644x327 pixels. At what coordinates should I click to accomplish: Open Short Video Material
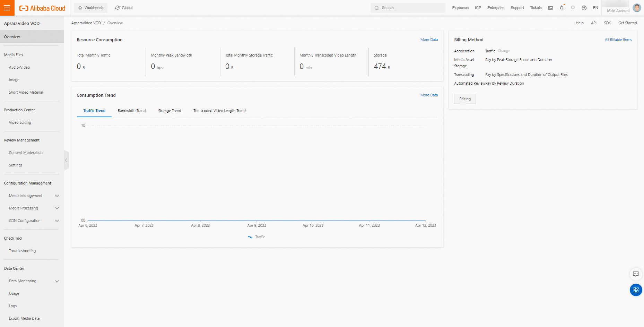tap(26, 92)
